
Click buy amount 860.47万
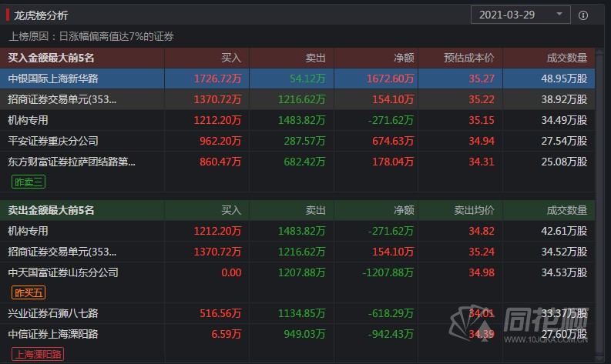point(220,162)
